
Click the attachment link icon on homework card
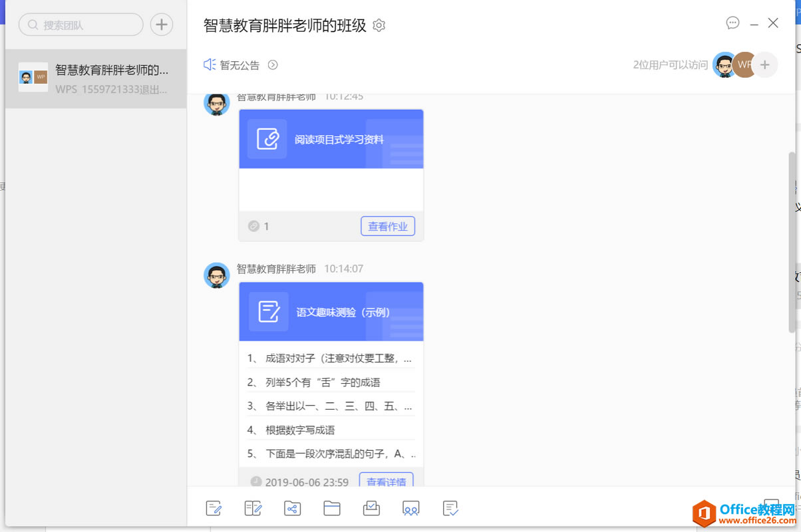267,139
